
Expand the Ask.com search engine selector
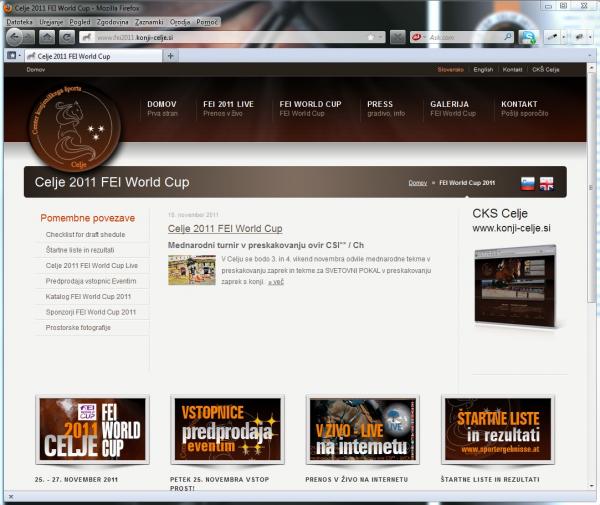[x=420, y=37]
